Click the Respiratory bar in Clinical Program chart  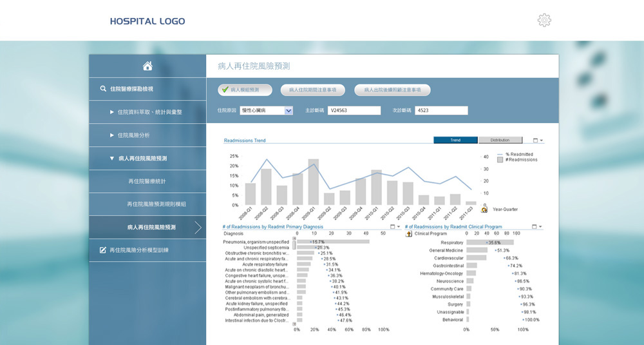click(490, 242)
